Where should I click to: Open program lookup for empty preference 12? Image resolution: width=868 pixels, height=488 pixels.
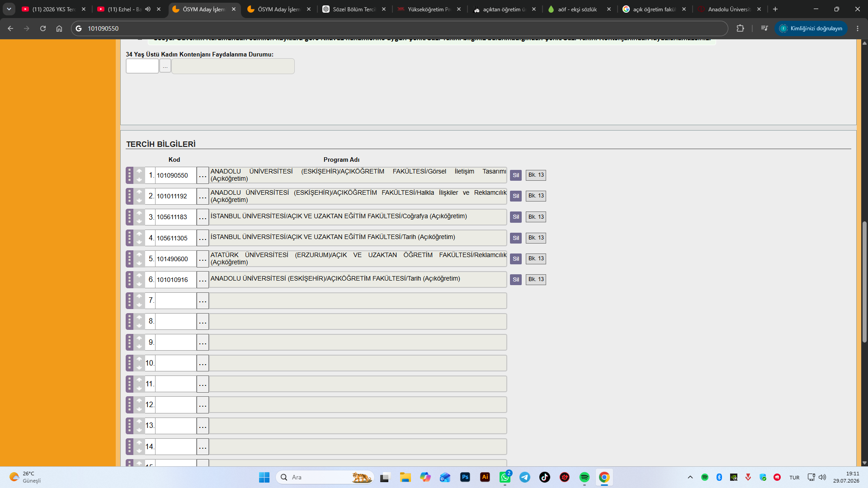[203, 405]
